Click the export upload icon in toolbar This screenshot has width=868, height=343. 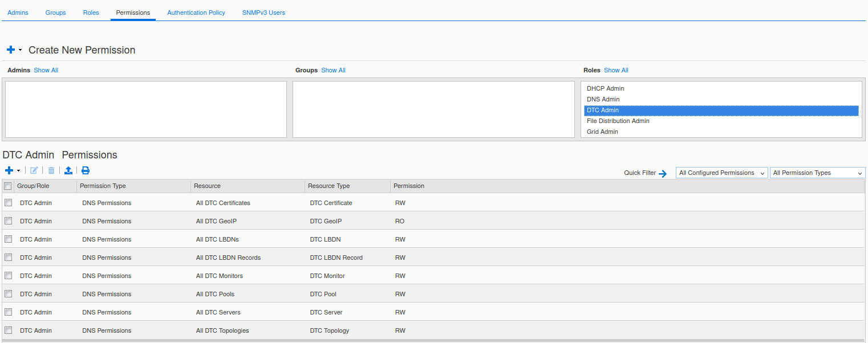pyautogui.click(x=68, y=170)
